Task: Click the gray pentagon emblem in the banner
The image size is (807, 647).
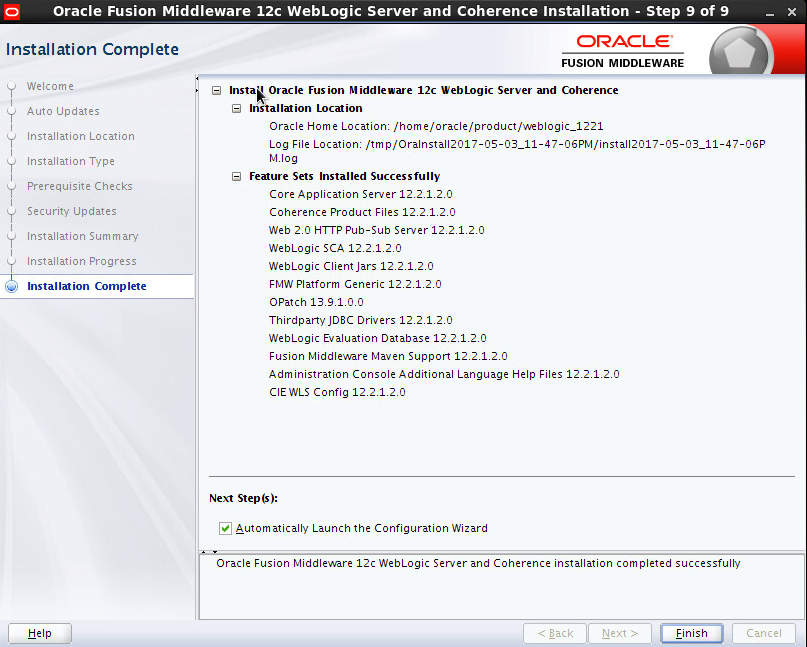Action: (740, 51)
